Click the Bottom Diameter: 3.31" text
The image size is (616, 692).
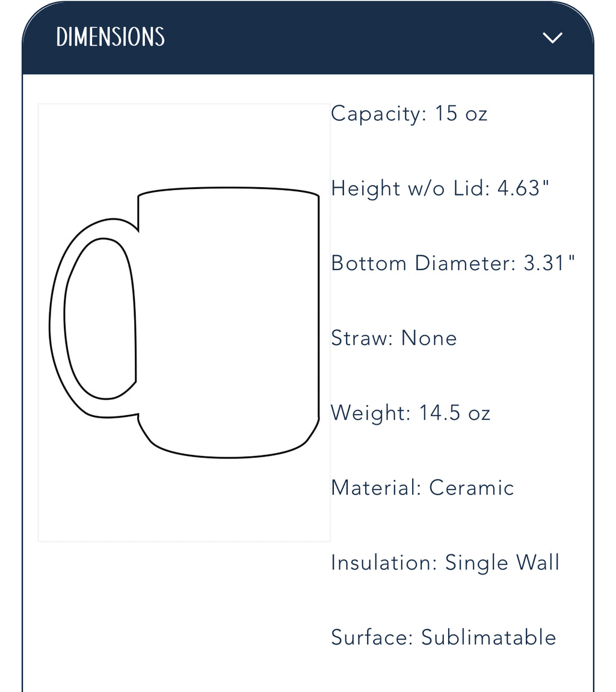(453, 263)
